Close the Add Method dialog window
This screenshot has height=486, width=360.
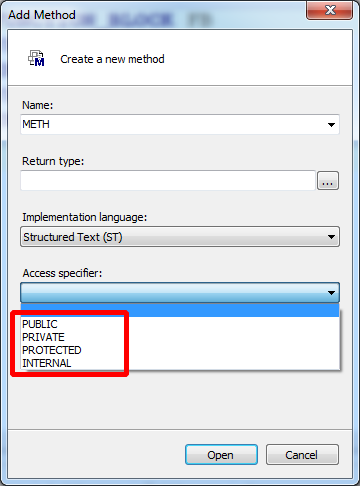(329, 10)
